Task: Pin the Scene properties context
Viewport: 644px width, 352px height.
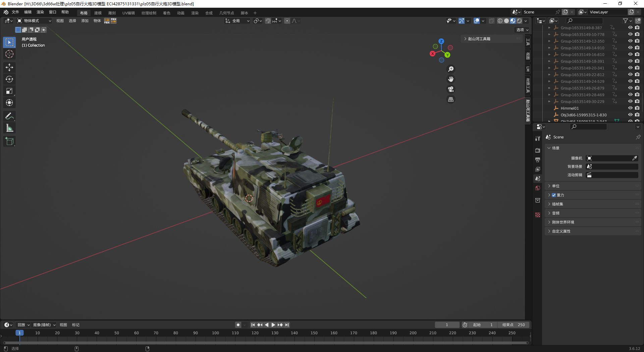Action: (x=638, y=137)
